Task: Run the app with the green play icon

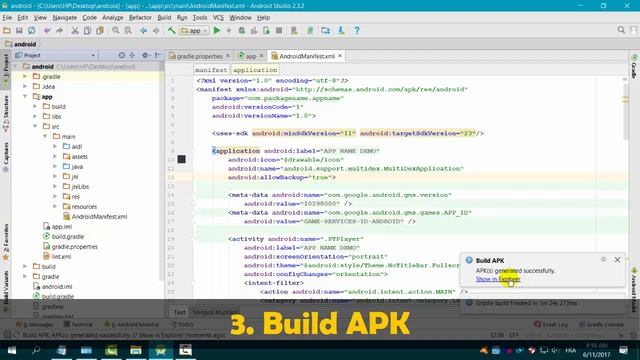Action: (x=217, y=30)
